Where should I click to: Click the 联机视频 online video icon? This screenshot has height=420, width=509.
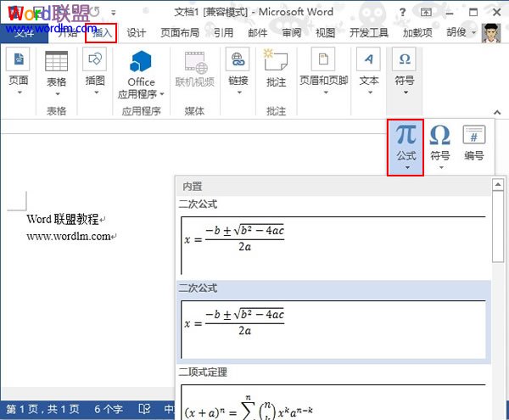(x=196, y=63)
